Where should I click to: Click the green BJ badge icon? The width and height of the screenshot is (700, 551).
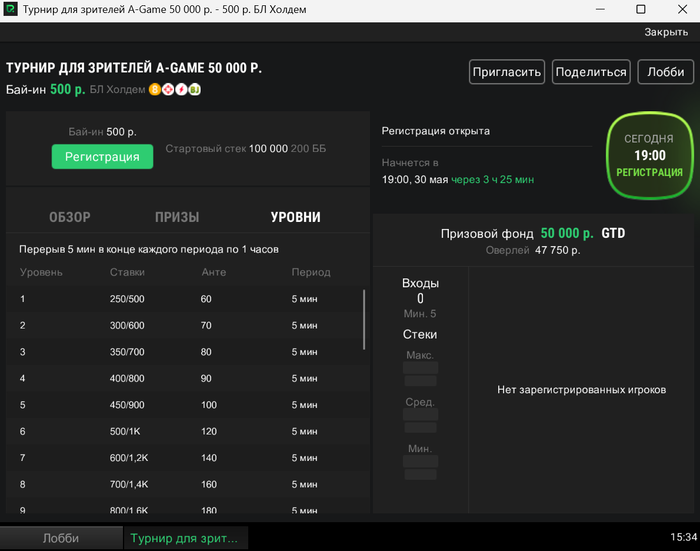click(195, 89)
